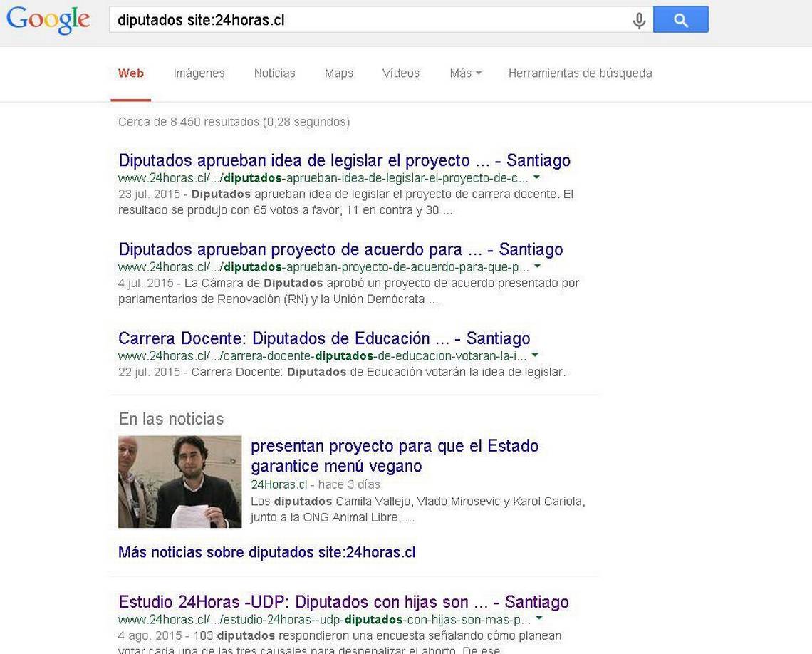Open news 'presentan proyecto para que el Estado garantice menú vegano'
The image size is (812, 654).
395,456
